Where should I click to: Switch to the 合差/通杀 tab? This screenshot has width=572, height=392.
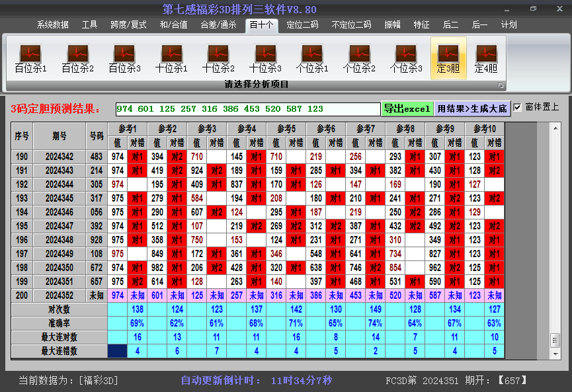(218, 25)
